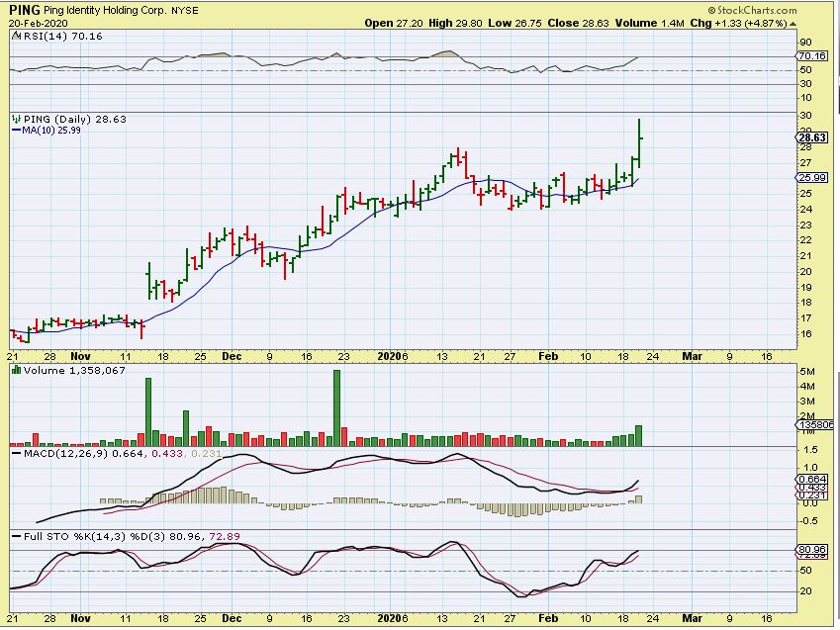Click the Ping Identity Holding Corp. company name
The image size is (840, 630).
105,10
